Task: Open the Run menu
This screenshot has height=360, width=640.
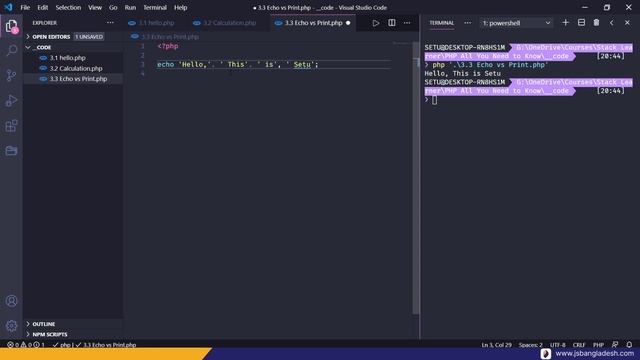Action: tap(130, 7)
